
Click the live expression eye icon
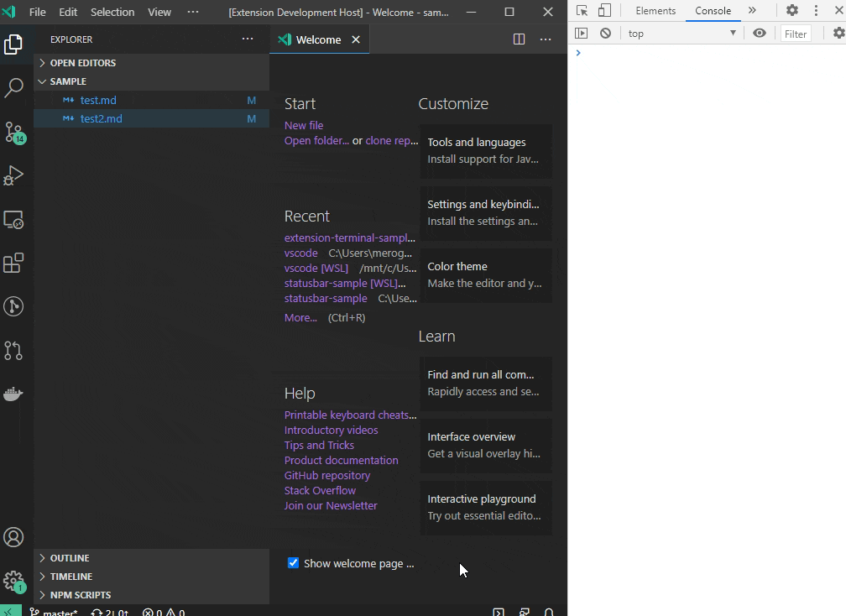click(x=759, y=34)
